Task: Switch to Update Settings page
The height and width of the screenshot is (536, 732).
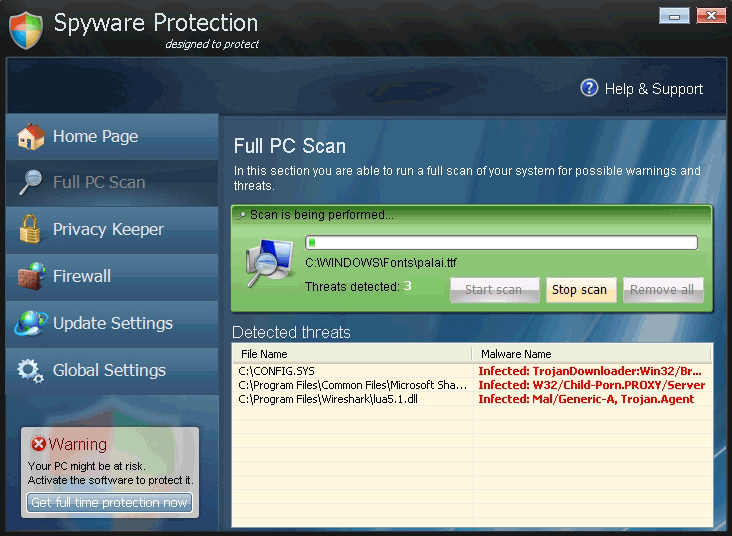Action: tap(112, 323)
